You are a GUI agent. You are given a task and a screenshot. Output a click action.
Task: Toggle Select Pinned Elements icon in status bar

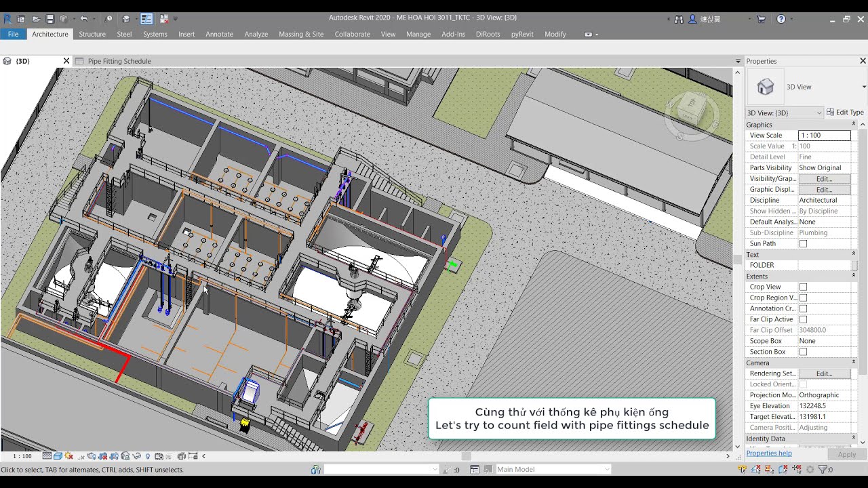769,469
